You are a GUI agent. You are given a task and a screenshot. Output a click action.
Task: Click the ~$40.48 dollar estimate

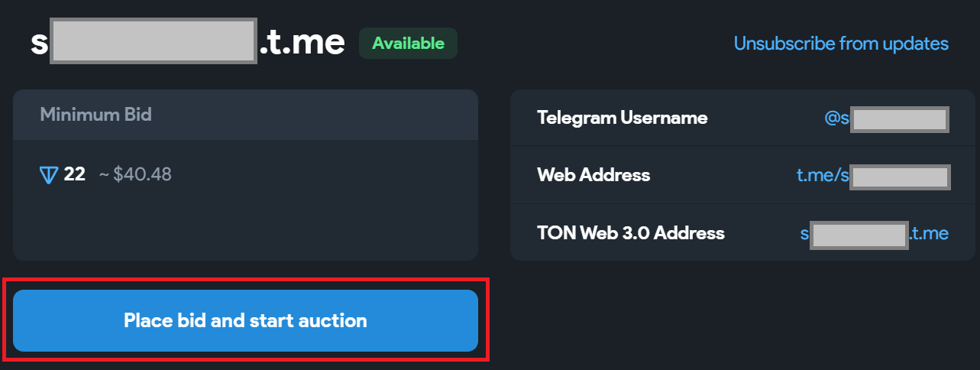tap(135, 174)
